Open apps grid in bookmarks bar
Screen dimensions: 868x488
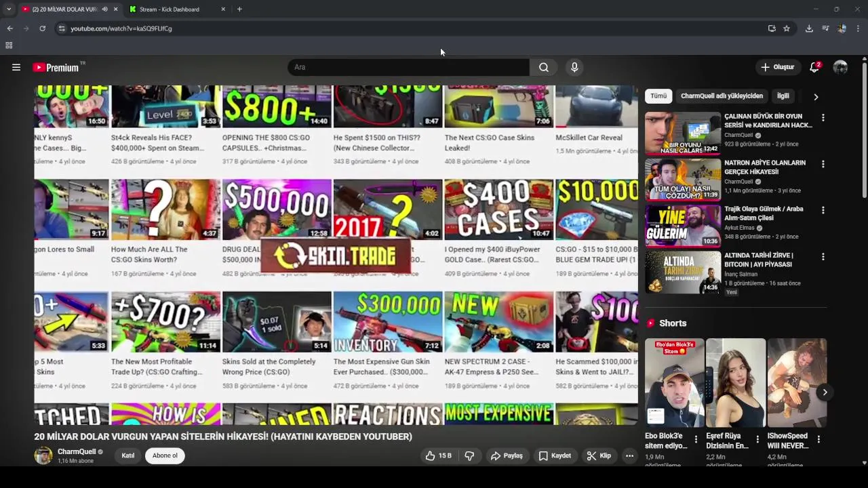pyautogui.click(x=9, y=45)
